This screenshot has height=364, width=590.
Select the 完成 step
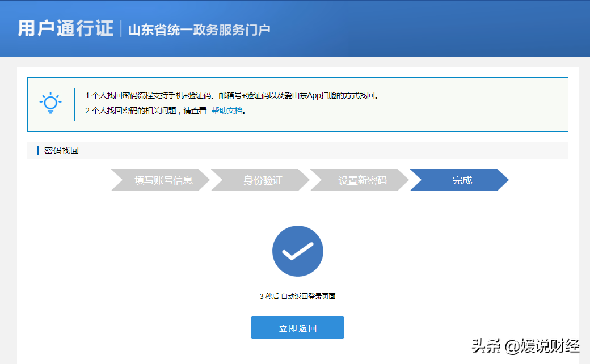[460, 180]
